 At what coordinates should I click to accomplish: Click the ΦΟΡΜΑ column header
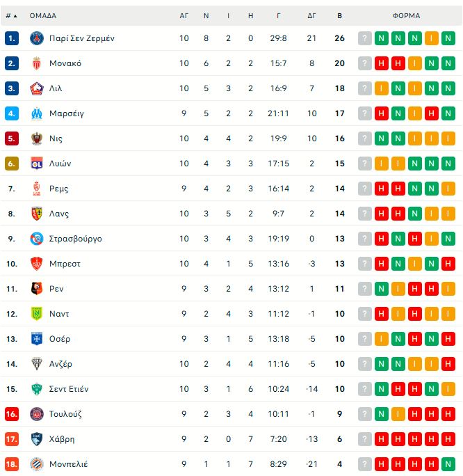coord(406,15)
